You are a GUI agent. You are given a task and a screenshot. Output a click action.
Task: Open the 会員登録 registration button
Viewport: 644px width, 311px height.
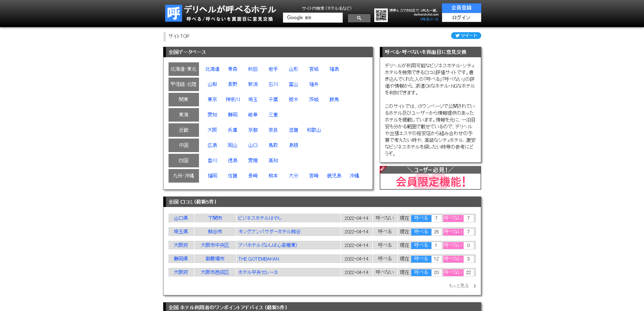(461, 8)
